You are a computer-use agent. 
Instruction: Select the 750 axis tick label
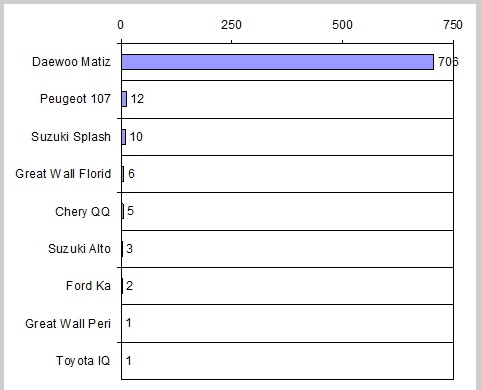click(453, 25)
